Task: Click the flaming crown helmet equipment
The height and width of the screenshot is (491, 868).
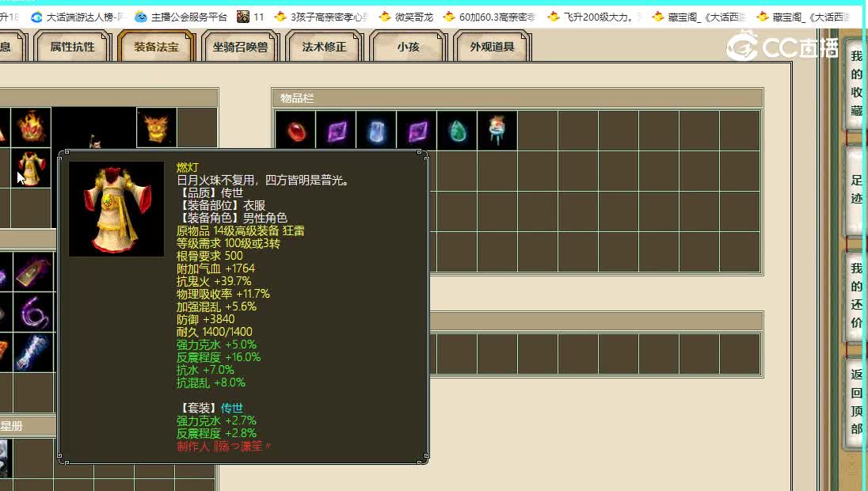Action: (x=31, y=127)
